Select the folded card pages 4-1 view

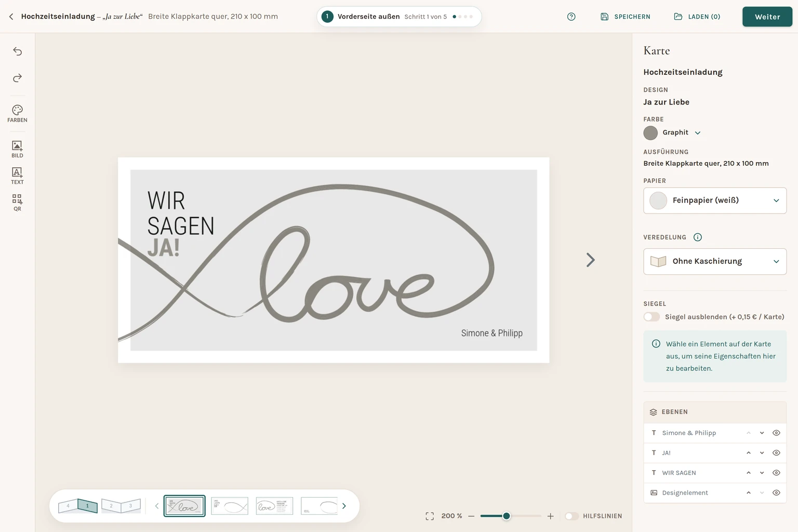coord(78,506)
